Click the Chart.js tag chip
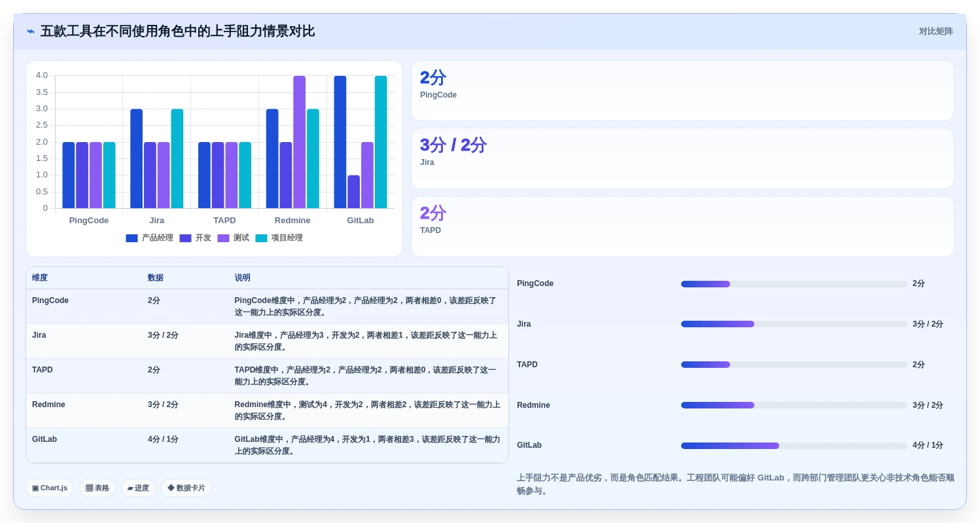 (x=50, y=488)
